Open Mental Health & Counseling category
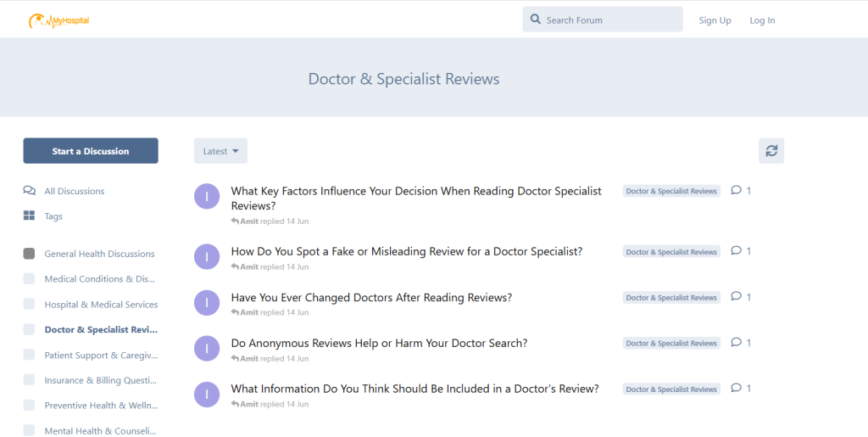868x437 pixels. coord(100,430)
